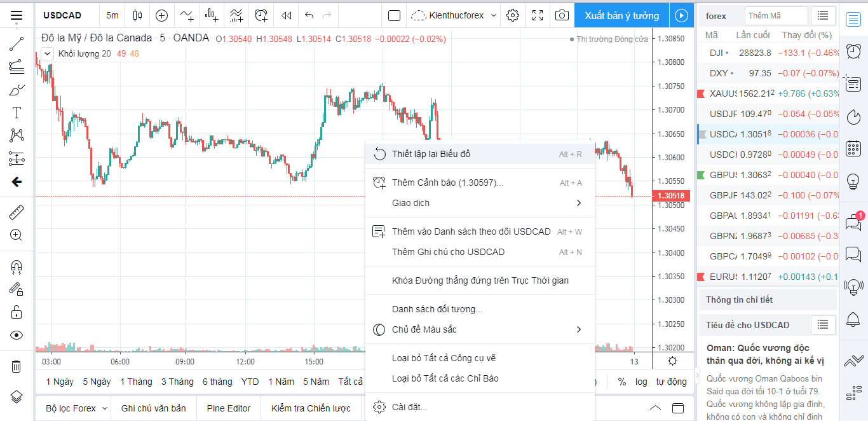Viewport: 868px width, 421px height.
Task: Toggle the magnet snap mode
Action: click(17, 266)
